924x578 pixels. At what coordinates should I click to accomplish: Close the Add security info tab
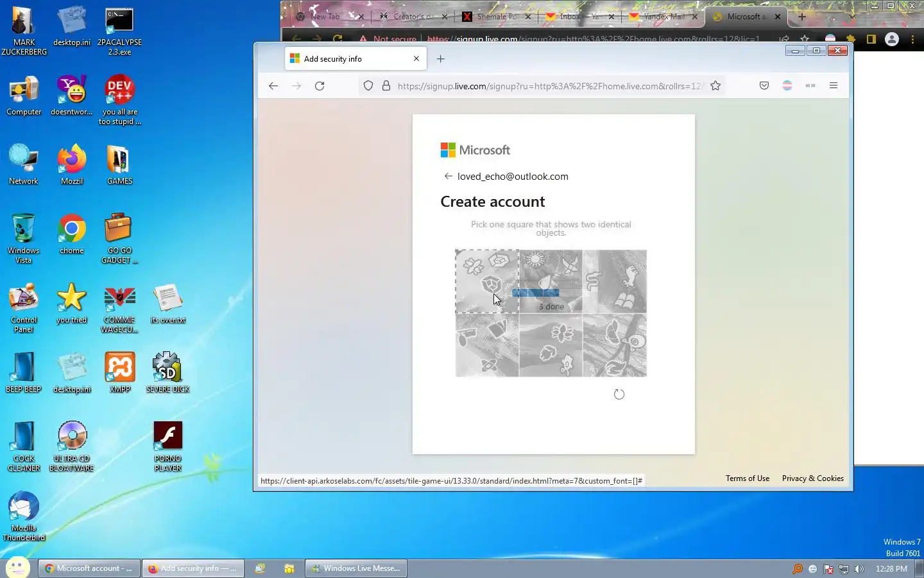[x=416, y=58]
